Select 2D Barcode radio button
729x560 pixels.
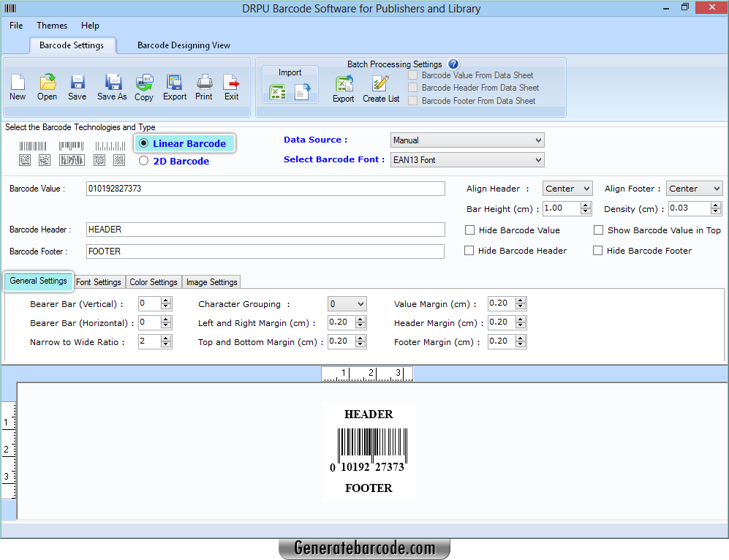143,161
